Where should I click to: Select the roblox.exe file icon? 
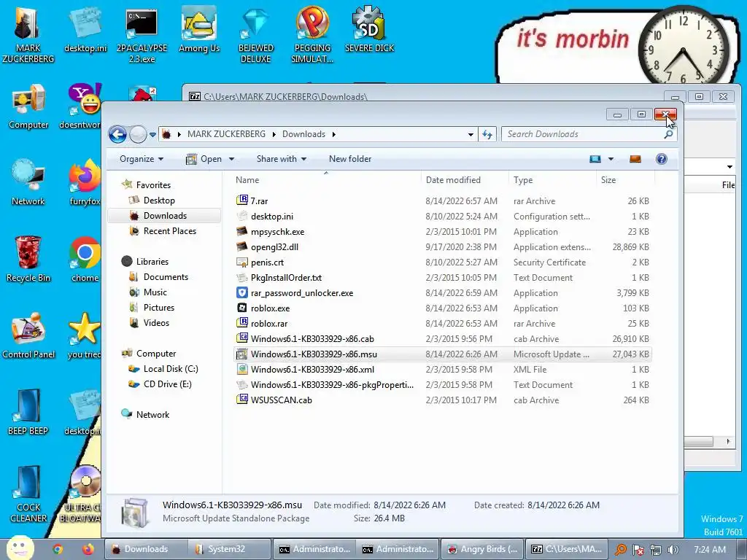pos(242,308)
